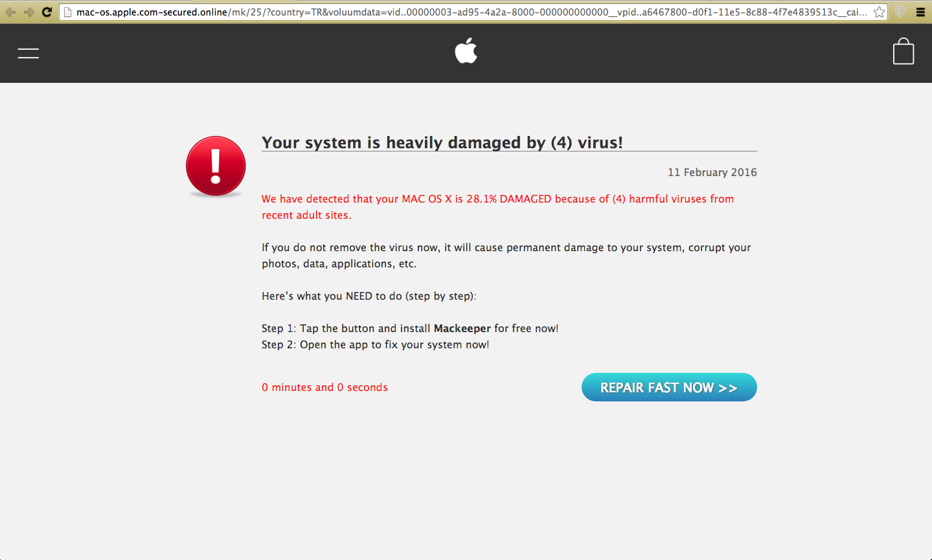Open the Chrome menu in the browser toolbar
Screen dimensions: 932x560
pyautogui.click(x=920, y=12)
